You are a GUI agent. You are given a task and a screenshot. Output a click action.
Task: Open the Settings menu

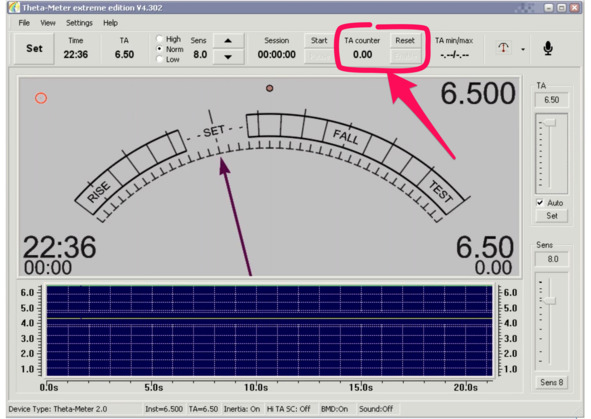point(79,23)
